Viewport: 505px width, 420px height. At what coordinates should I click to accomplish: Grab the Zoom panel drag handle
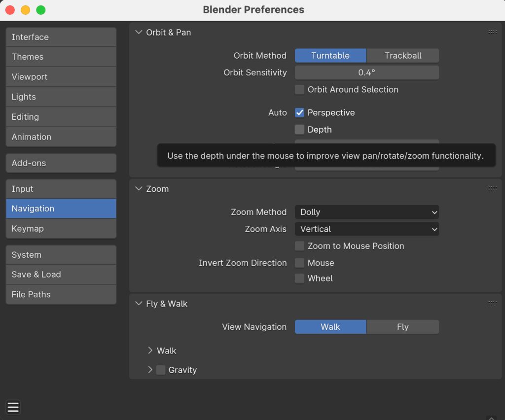(492, 188)
